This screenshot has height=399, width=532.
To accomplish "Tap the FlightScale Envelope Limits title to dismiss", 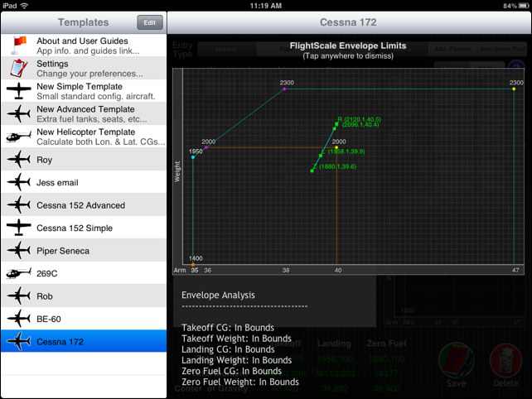I will point(347,46).
